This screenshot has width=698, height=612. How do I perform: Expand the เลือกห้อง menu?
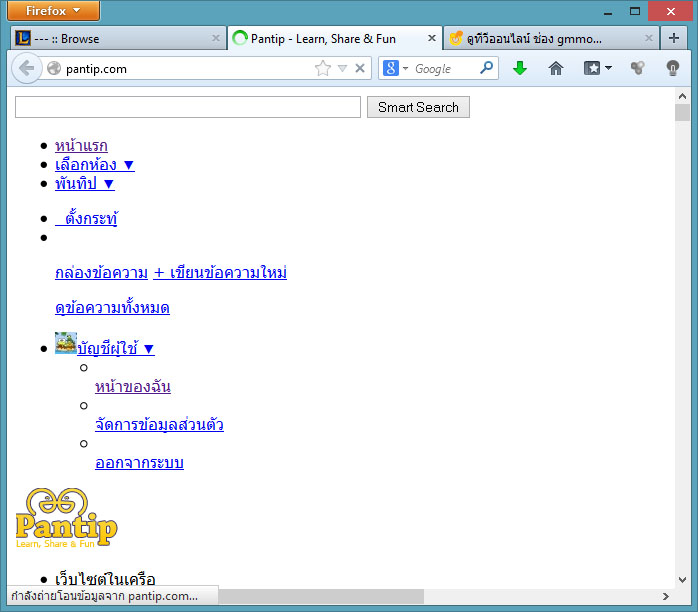point(95,165)
